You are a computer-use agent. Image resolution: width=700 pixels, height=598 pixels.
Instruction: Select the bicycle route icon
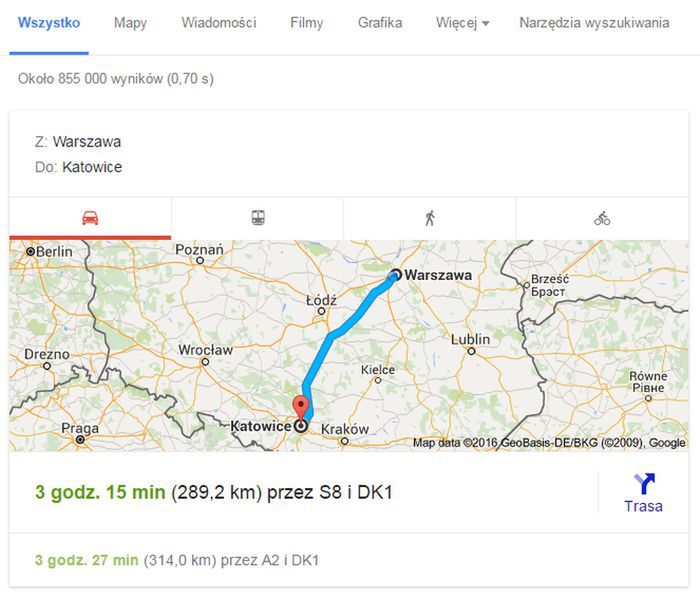(602, 218)
